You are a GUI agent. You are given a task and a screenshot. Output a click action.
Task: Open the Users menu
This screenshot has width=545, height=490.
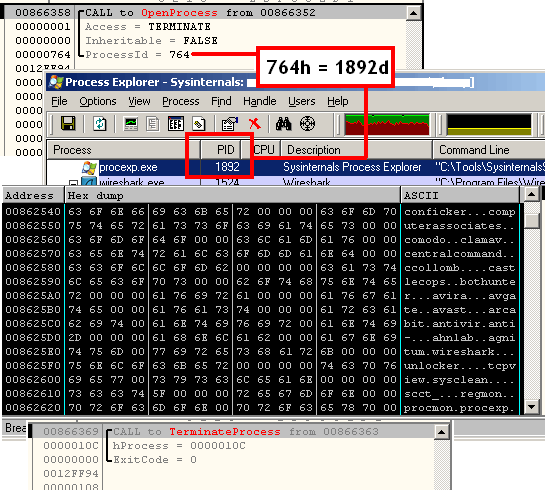point(302,101)
